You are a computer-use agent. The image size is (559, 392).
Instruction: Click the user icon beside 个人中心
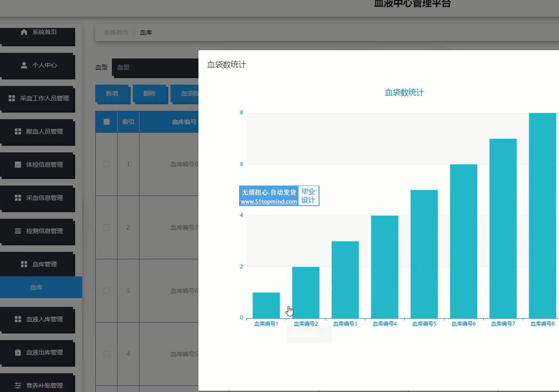pyautogui.click(x=24, y=65)
